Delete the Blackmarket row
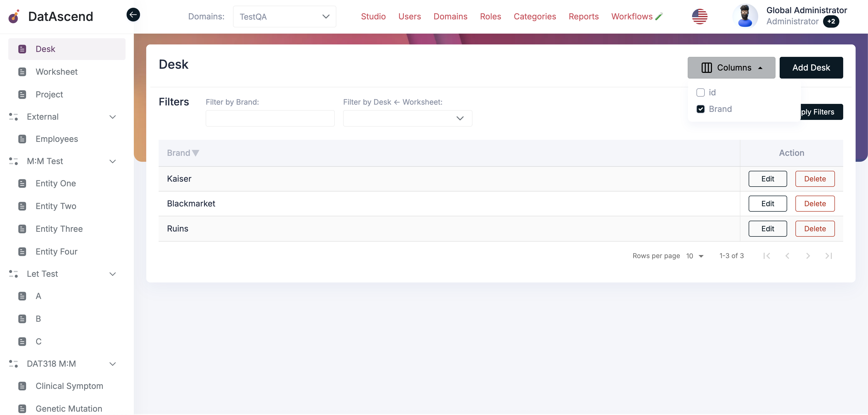Image resolution: width=868 pixels, height=415 pixels. 815,204
